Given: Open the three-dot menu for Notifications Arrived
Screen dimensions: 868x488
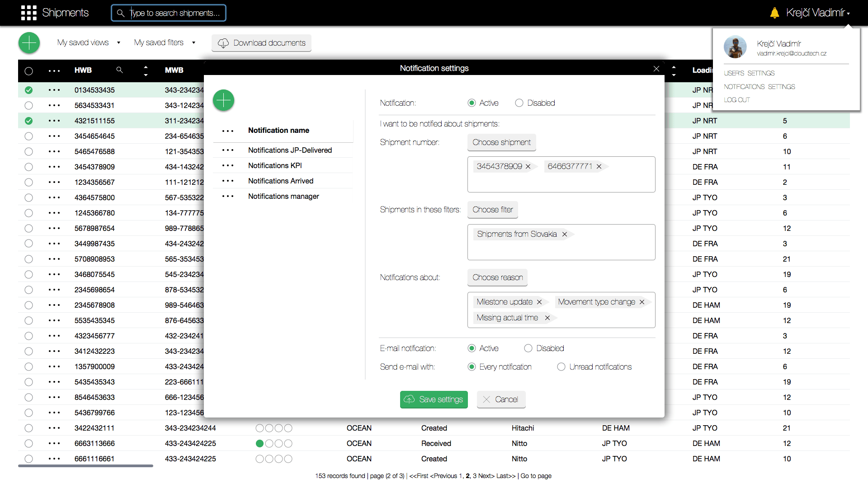Looking at the screenshot, I should coord(228,181).
